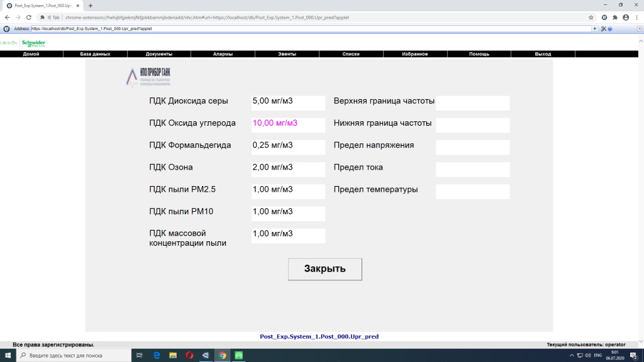
Task: Click the «Верхняя граница частоты» input field
Action: click(x=472, y=103)
